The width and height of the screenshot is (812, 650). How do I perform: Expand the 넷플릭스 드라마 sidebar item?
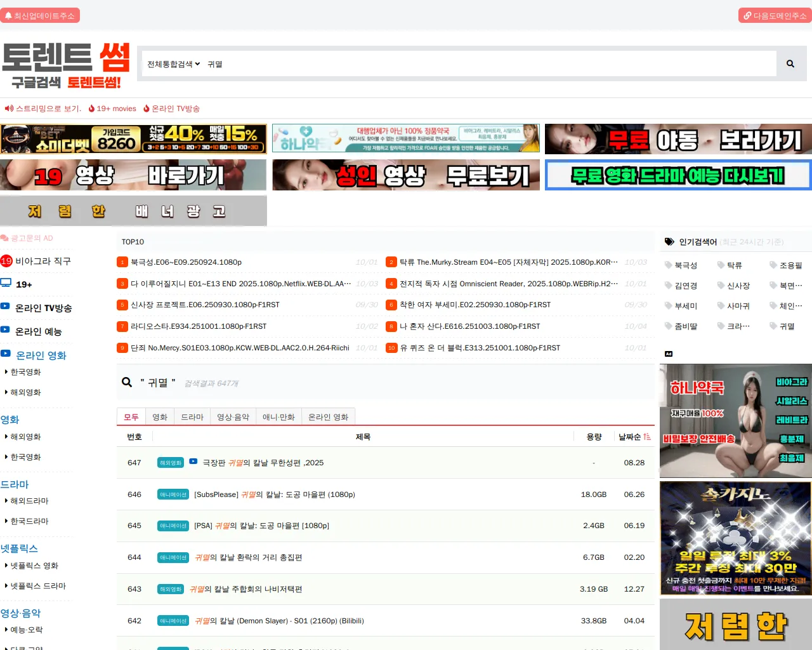(38, 586)
